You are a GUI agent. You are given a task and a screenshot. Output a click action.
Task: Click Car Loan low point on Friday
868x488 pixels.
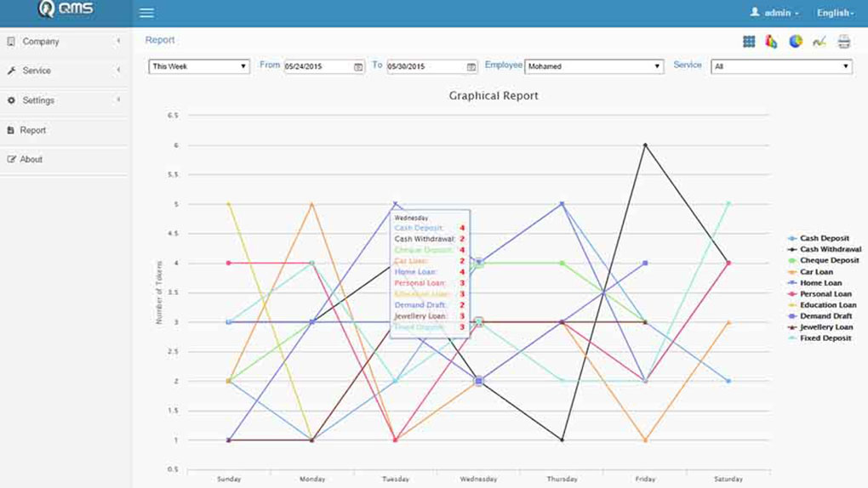(645, 440)
